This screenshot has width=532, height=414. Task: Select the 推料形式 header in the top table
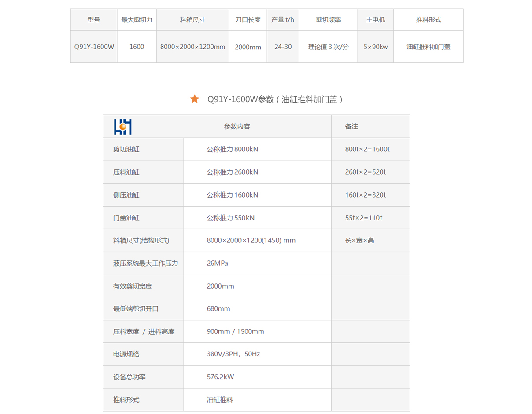[428, 20]
